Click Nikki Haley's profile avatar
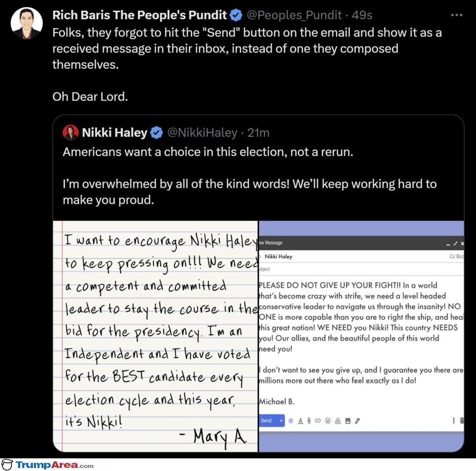Image resolution: width=476 pixels, height=471 pixels. tap(70, 133)
